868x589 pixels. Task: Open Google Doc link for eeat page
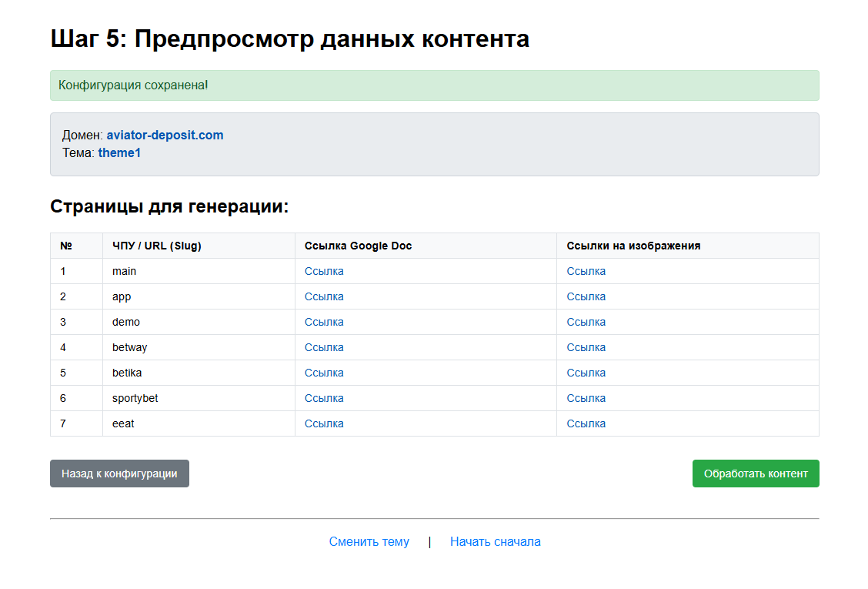[x=324, y=423]
